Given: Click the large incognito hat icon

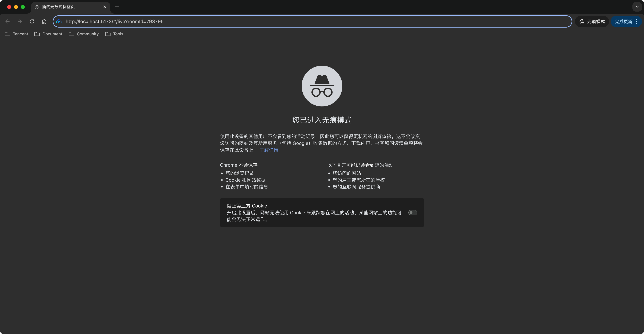Looking at the screenshot, I should 322,86.
